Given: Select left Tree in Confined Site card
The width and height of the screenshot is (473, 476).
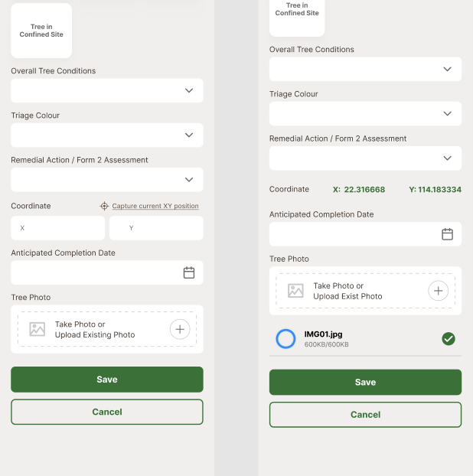Looking at the screenshot, I should (x=41, y=31).
